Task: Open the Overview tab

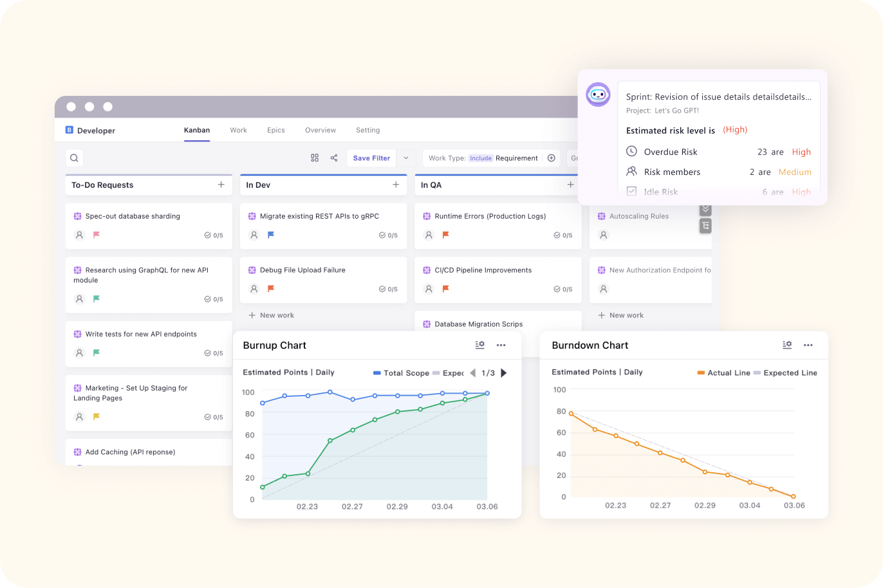Action: (320, 130)
